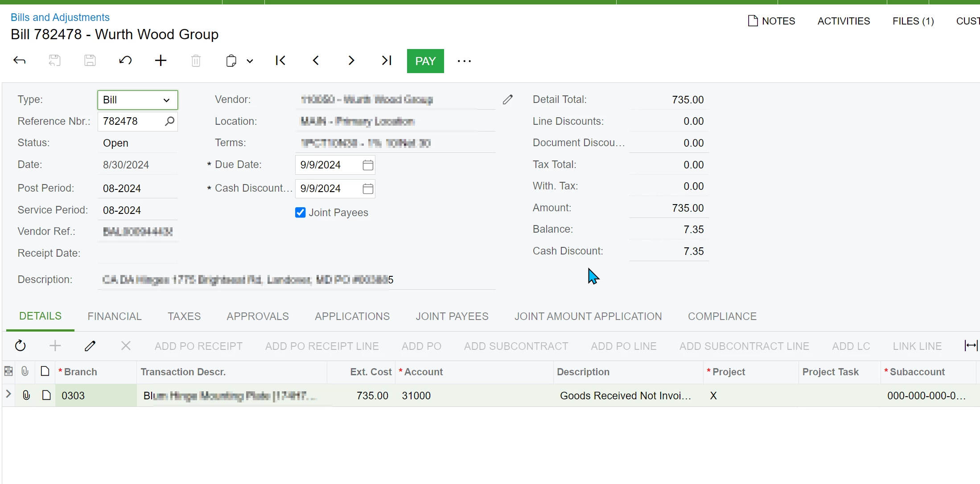The image size is (980, 484).
Task: Go to next record arrow
Action: tap(351, 61)
